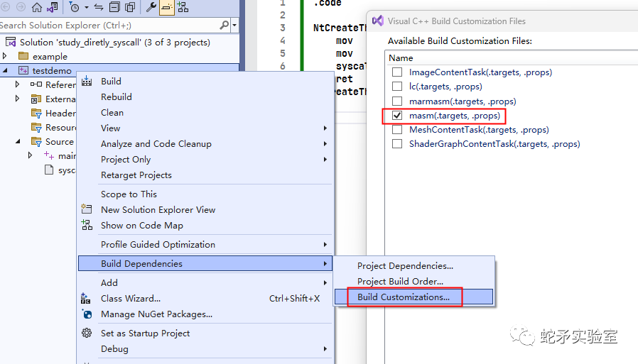Click Set as Startup Project entry
638x364 pixels.
[x=205, y=333]
